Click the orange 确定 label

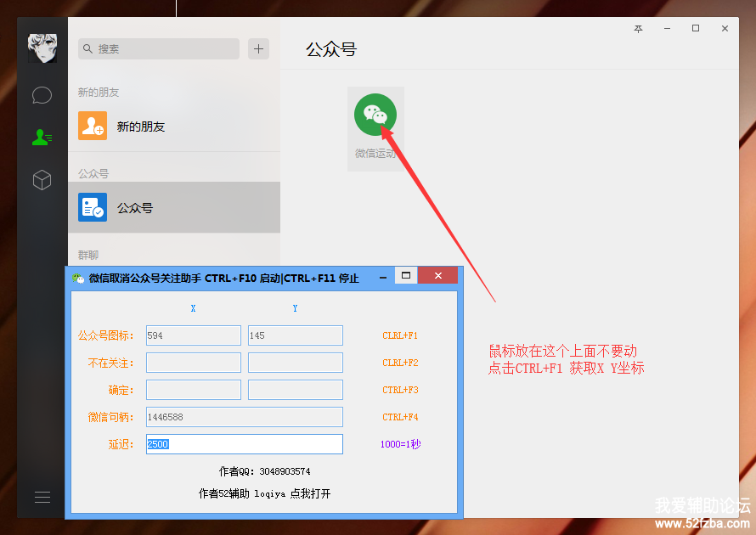(x=121, y=390)
